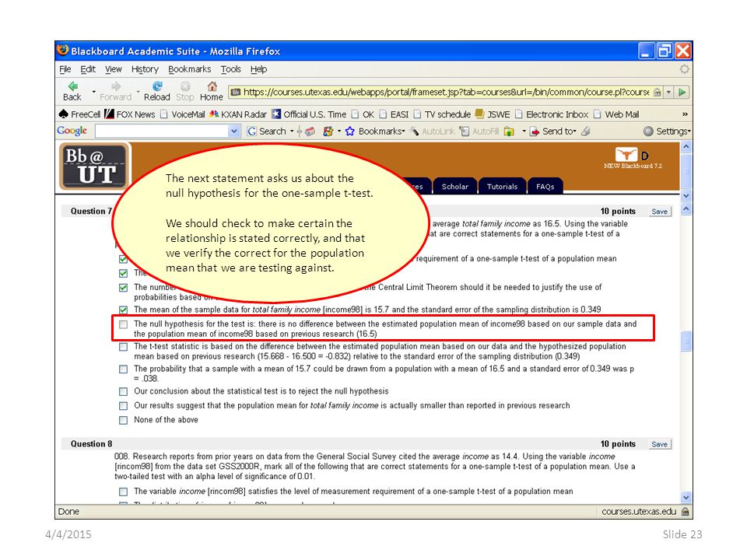The width and height of the screenshot is (747, 560).
Task: Click the AutoLink toolbar button
Action: tap(432, 131)
